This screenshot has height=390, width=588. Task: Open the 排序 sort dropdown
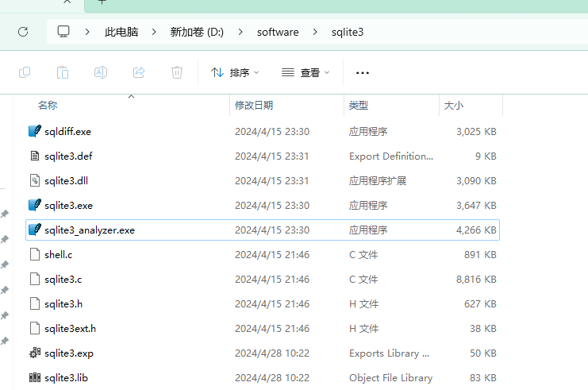tap(235, 72)
